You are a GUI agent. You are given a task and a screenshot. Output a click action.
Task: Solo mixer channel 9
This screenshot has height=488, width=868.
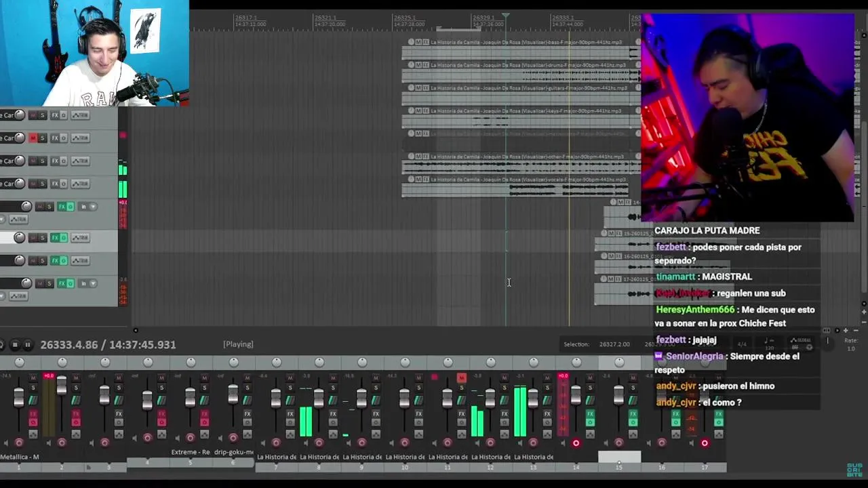(x=376, y=388)
